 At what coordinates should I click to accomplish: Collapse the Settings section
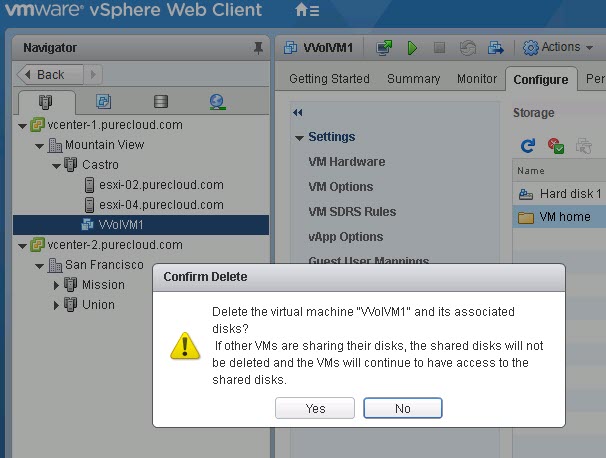pos(299,138)
